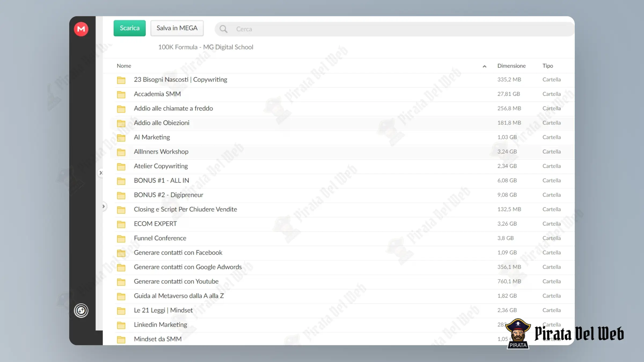Click folder icon for Closing e Script
The width and height of the screenshot is (644, 362).
pos(121,210)
